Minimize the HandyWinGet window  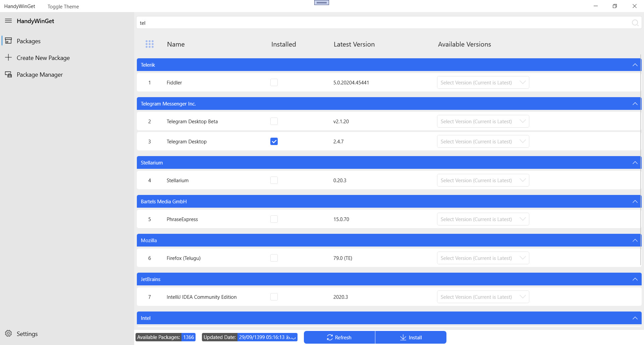pos(596,6)
